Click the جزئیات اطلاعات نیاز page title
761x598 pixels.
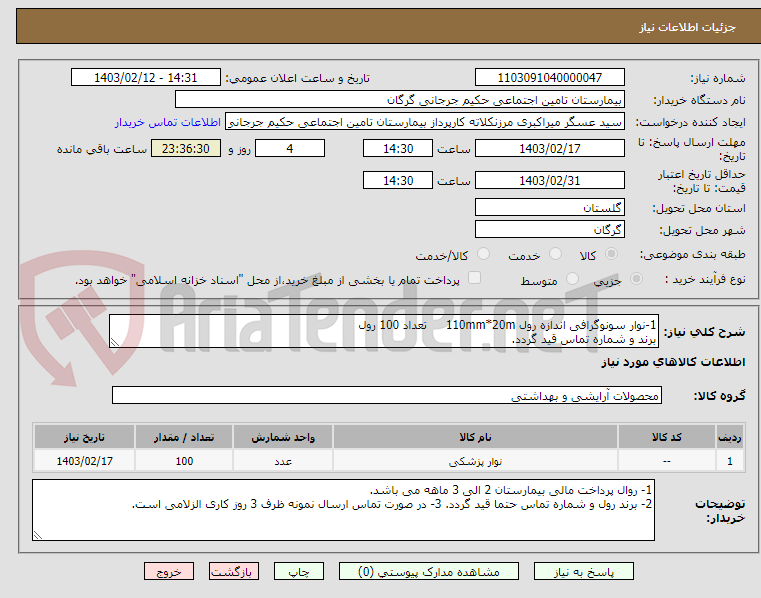687,27
